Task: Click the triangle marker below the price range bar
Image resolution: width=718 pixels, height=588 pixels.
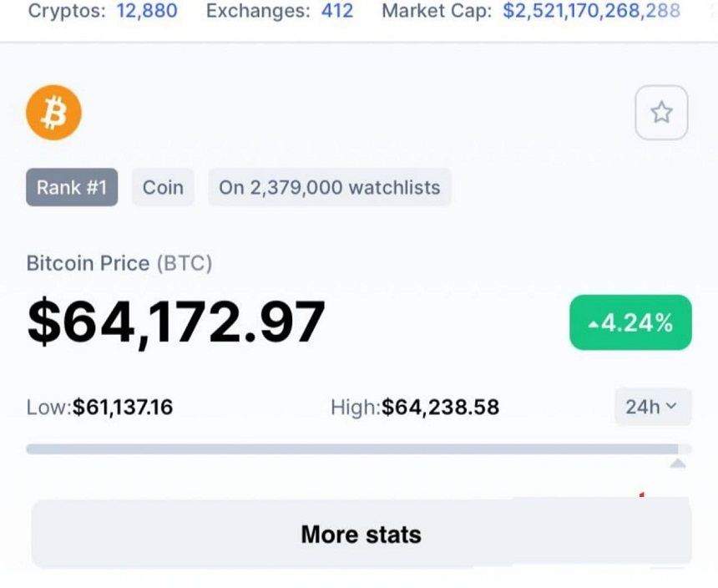Action: pos(678,464)
